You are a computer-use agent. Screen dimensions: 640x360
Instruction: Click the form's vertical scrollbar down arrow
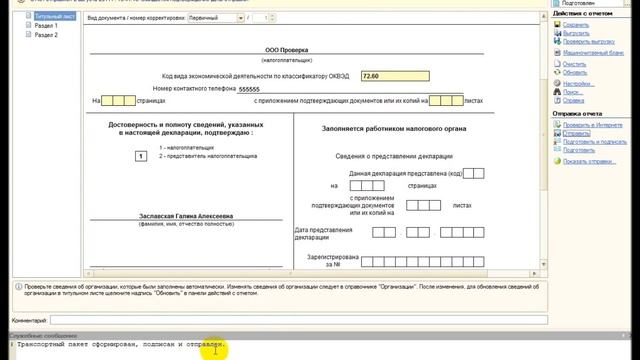coord(543,264)
